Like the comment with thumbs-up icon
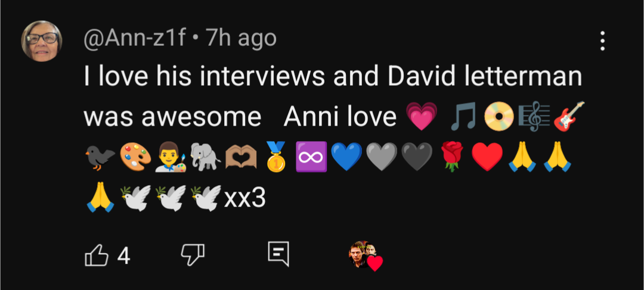Image resolution: width=644 pixels, height=290 pixels. tap(97, 256)
